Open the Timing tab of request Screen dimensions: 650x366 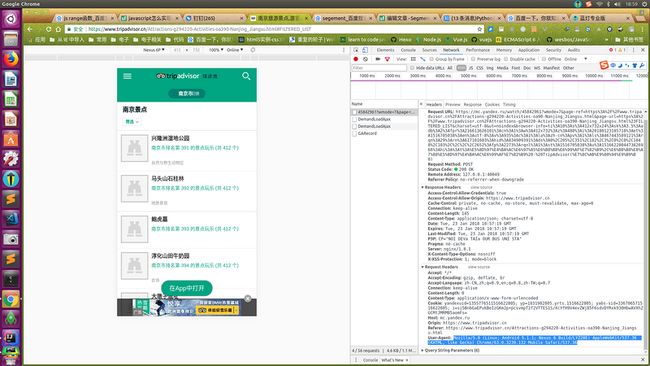pos(509,104)
